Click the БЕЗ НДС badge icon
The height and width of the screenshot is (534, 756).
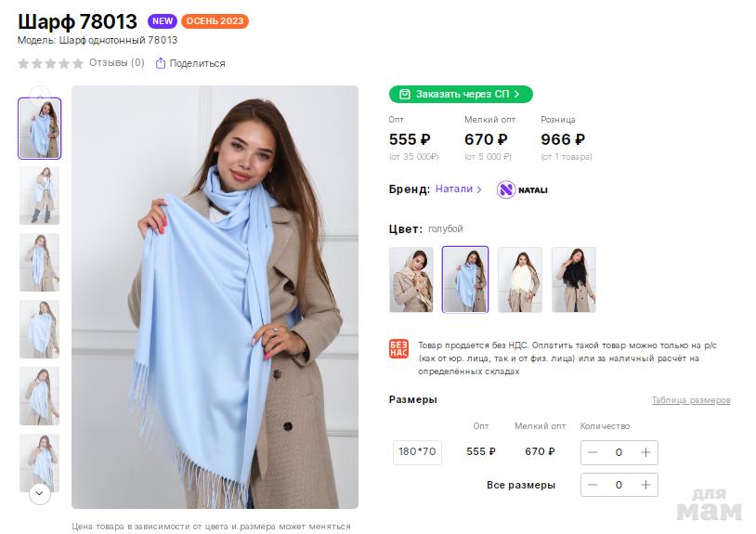[x=398, y=350]
